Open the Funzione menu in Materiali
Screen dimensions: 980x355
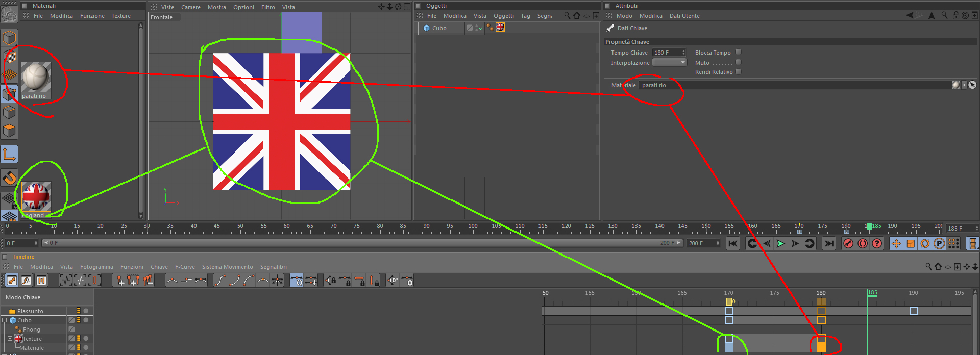tap(92, 16)
